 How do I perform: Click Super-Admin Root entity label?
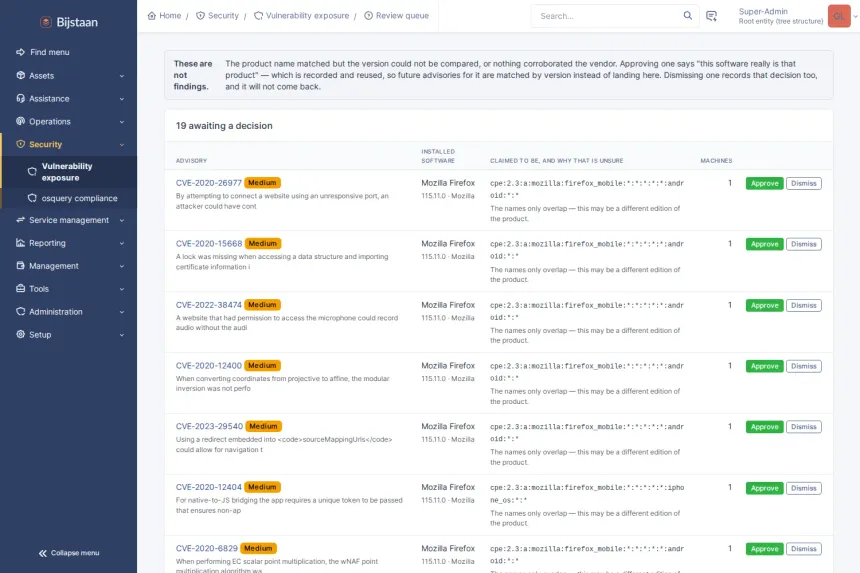[780, 16]
